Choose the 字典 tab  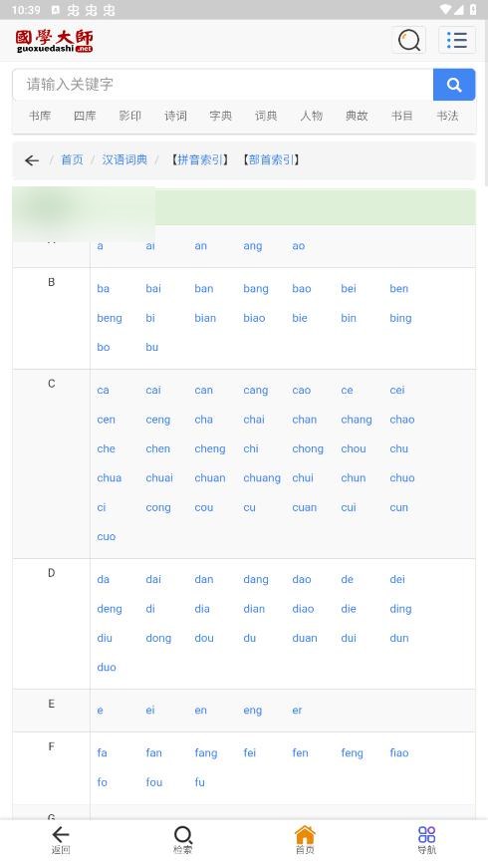click(x=221, y=116)
